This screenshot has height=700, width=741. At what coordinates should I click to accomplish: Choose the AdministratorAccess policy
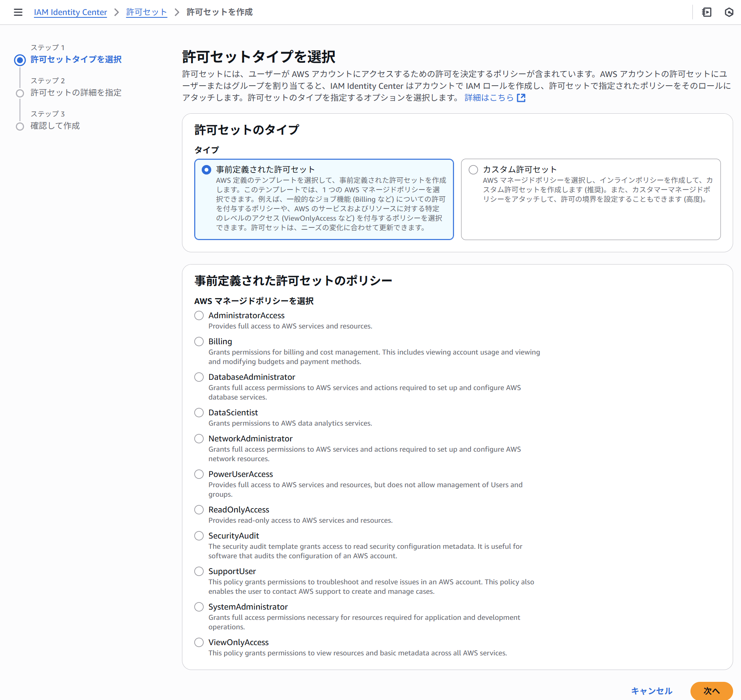(x=199, y=315)
